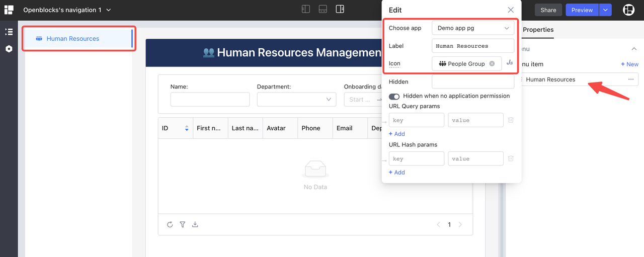Open the Preview button dropdown arrow
Image resolution: width=644 pixels, height=257 pixels.
(x=605, y=10)
